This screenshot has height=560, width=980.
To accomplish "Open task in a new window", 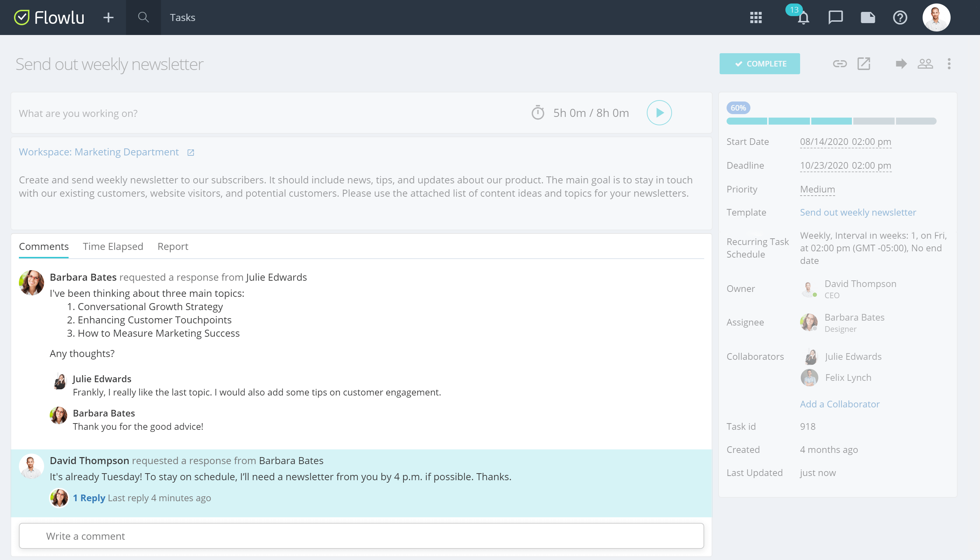I will [864, 64].
